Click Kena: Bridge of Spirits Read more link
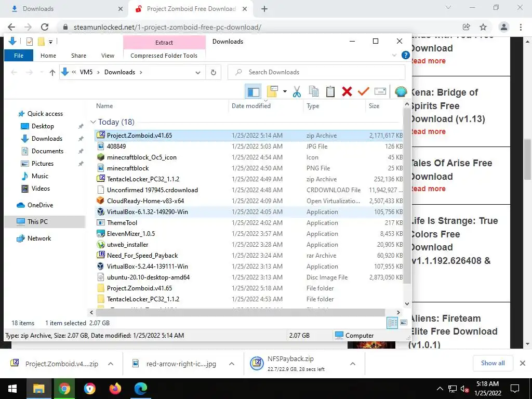This screenshot has height=399, width=532. pyautogui.click(x=428, y=131)
